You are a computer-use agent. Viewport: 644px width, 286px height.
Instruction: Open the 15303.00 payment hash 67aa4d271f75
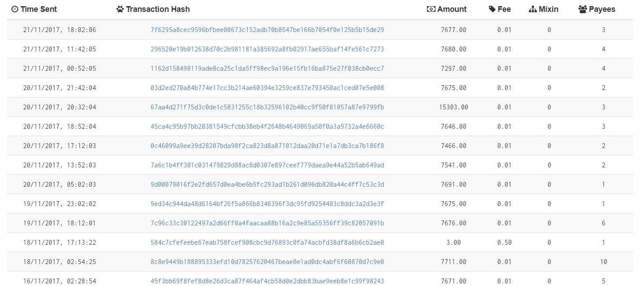pyautogui.click(x=267, y=107)
